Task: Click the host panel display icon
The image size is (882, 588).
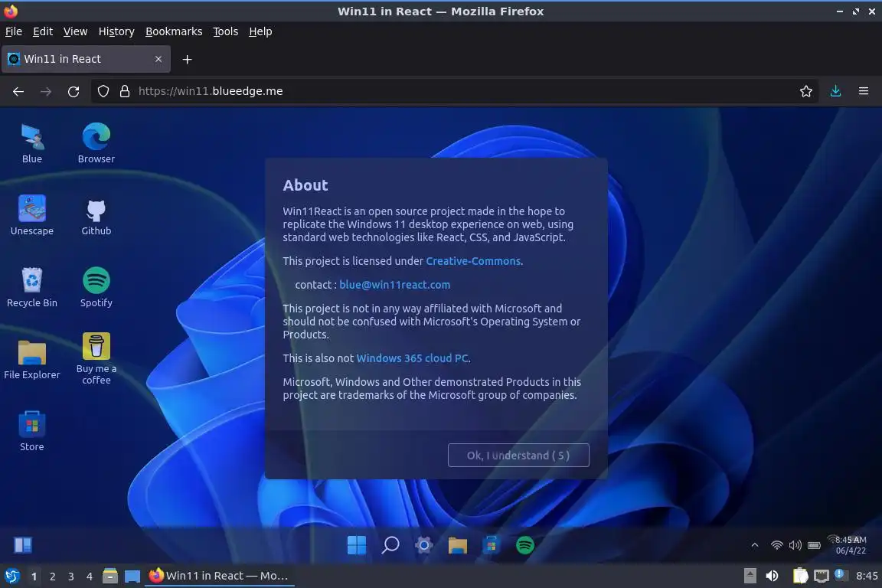Action: click(x=822, y=576)
